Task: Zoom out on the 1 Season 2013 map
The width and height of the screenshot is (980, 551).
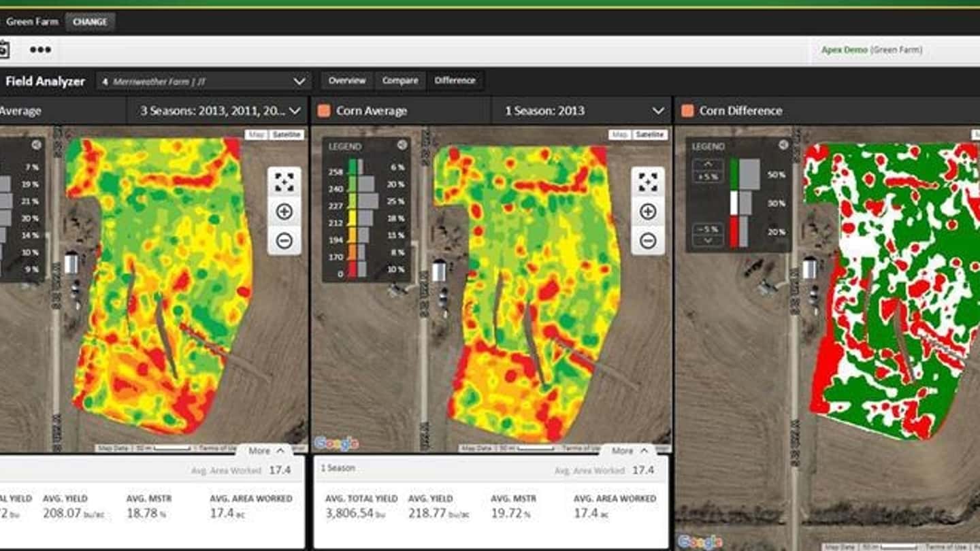Action: tap(648, 240)
